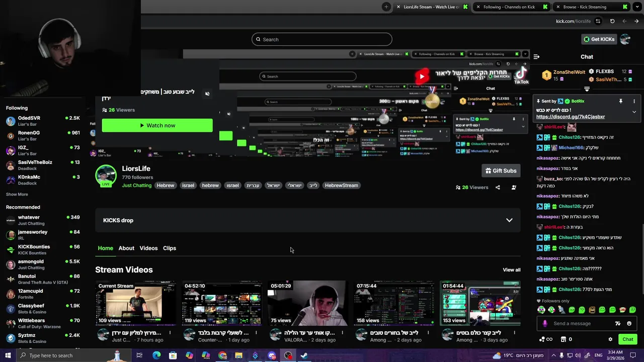Collapse the chat panel arrow icon

[536, 57]
